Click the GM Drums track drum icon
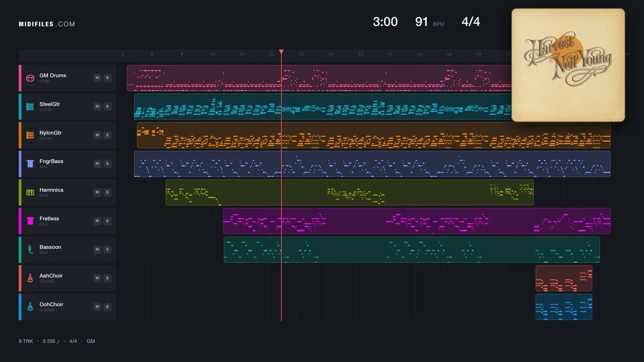Image resolution: width=644 pixels, height=362 pixels. pyautogui.click(x=30, y=78)
